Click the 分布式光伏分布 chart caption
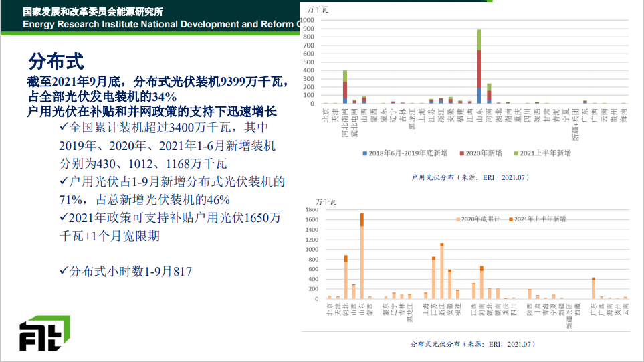644x362 pixels. tap(473, 344)
